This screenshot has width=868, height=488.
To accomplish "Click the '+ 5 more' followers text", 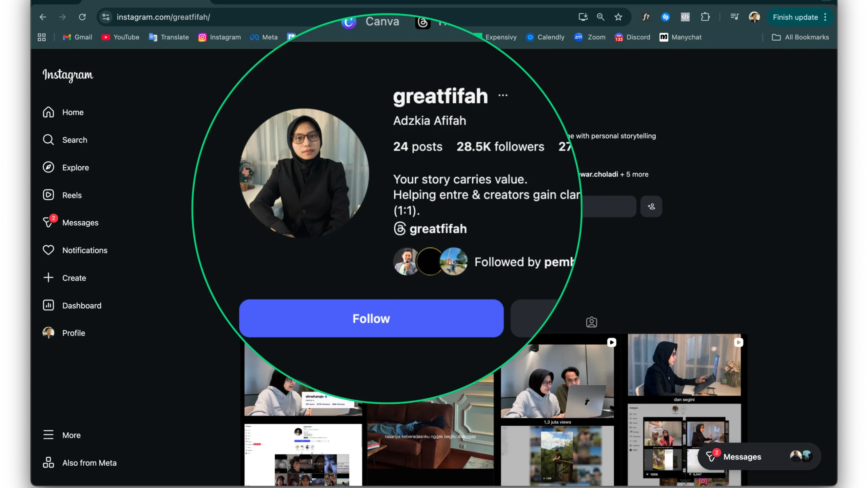I will pyautogui.click(x=634, y=175).
